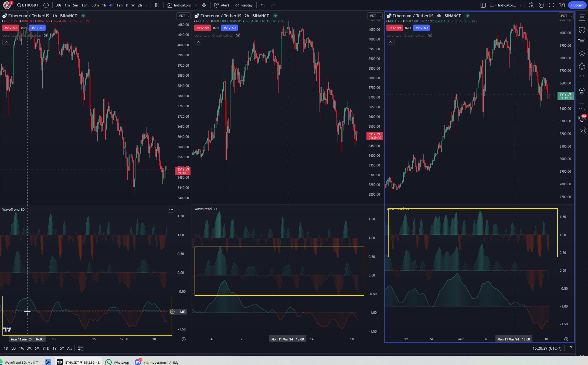The image size is (588, 365).
Task: Switch to the 1M date range
Action: 21,348
